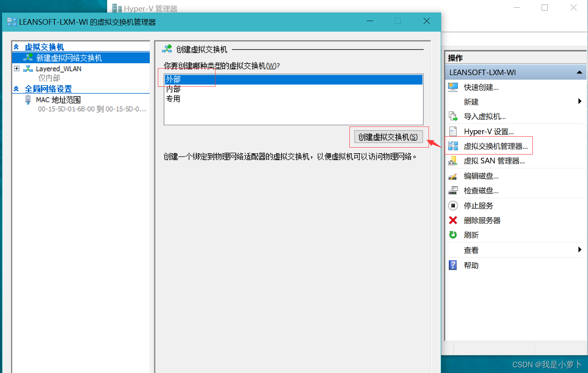Click 停止服务 action

478,206
